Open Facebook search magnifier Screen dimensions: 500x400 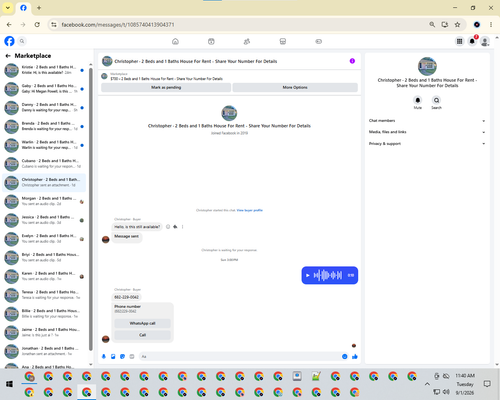(x=22, y=41)
